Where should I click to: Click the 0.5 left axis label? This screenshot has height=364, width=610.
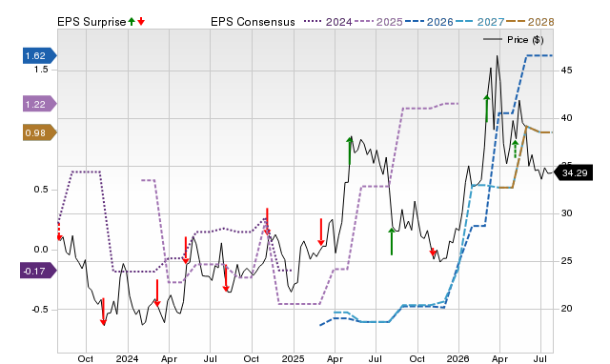tap(41, 190)
